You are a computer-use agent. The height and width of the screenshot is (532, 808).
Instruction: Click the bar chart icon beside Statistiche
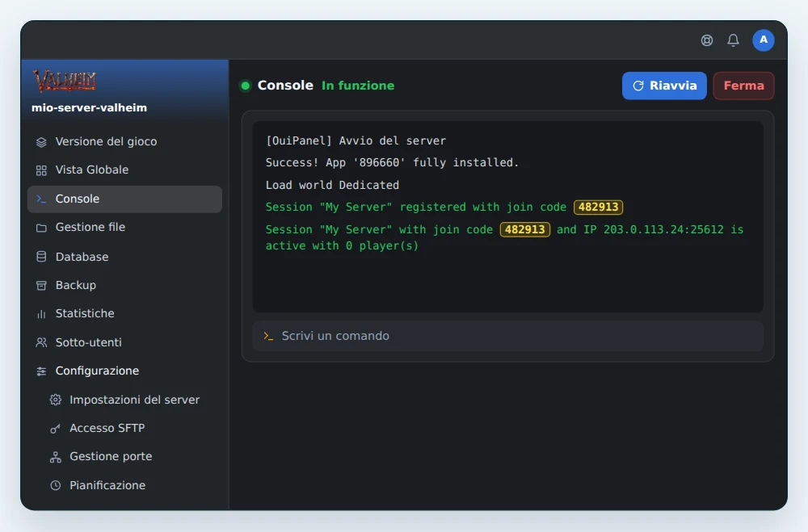(41, 314)
